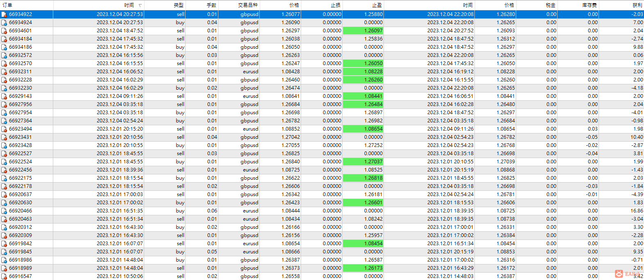The width and height of the screenshot is (644, 280).
Task: Click the order icon beside ticket 66932572
Action: [4, 55]
